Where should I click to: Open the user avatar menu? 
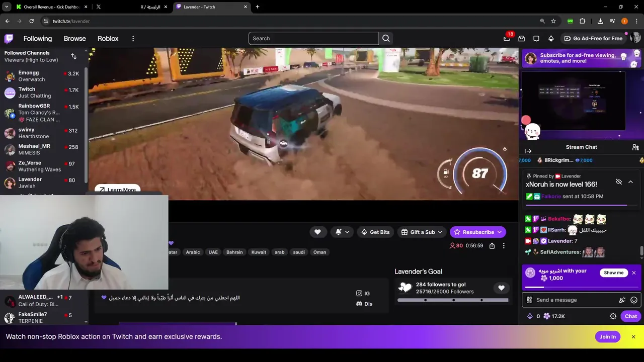(635, 38)
